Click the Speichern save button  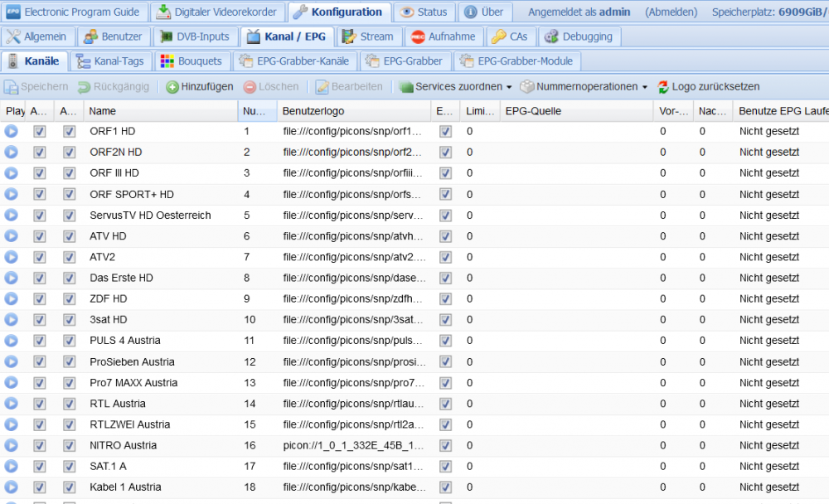pos(36,87)
